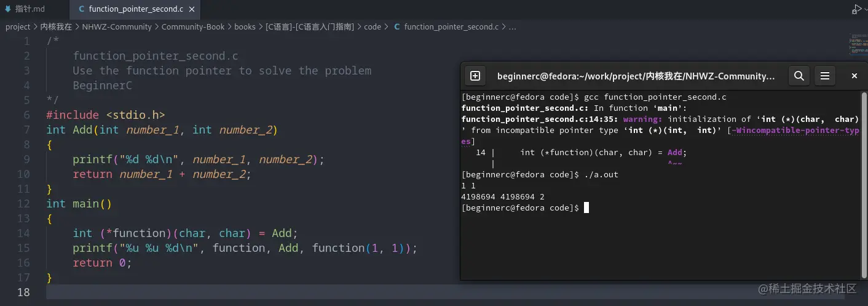Expand the breadcrumb ellipsis symbol list

point(513,27)
